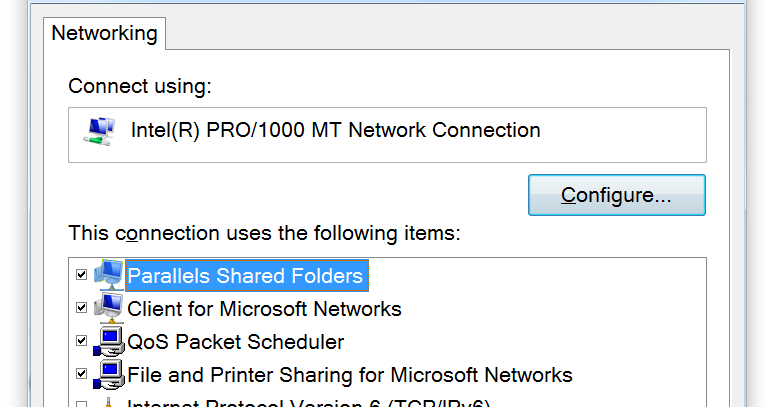Uncheck the Parallels Shared Folders checkbox

[81, 275]
